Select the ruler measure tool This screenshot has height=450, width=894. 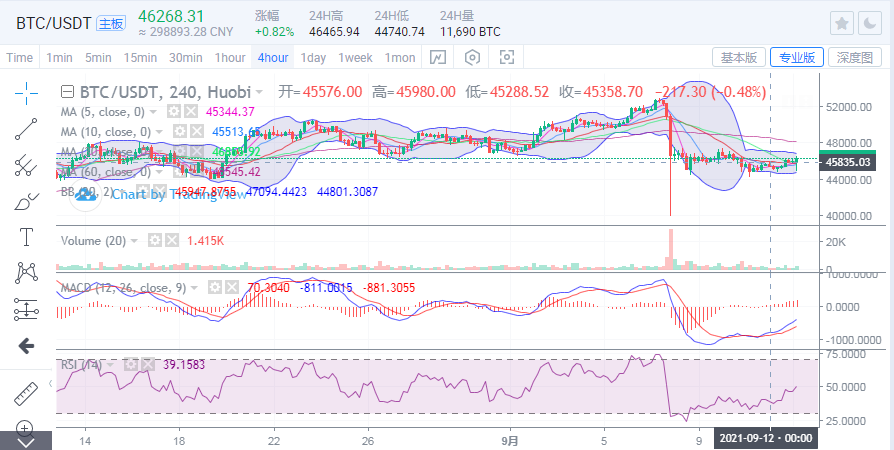(x=26, y=393)
